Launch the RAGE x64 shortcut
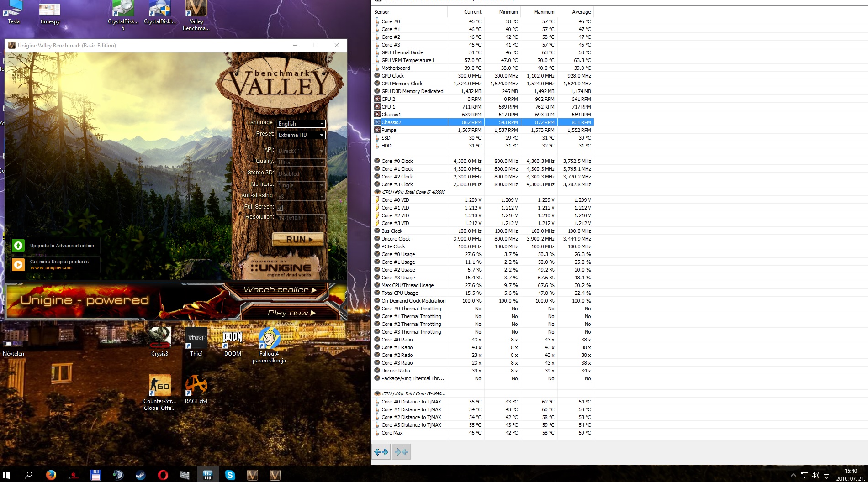The height and width of the screenshot is (482, 868). [x=196, y=389]
